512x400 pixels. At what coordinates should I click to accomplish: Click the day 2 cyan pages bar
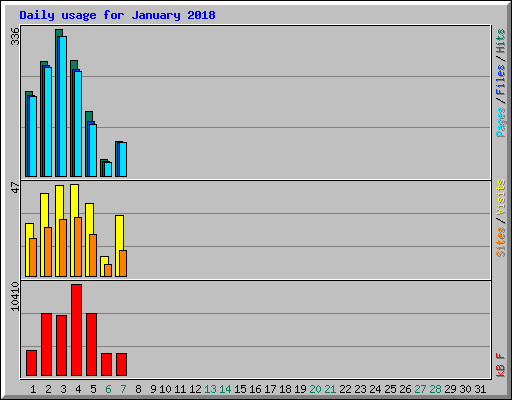48,122
